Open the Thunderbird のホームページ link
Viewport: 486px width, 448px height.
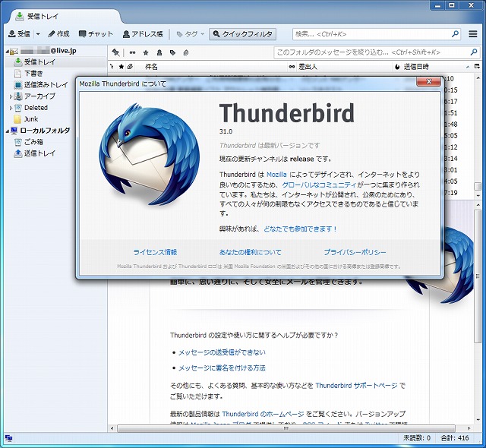[263, 414]
